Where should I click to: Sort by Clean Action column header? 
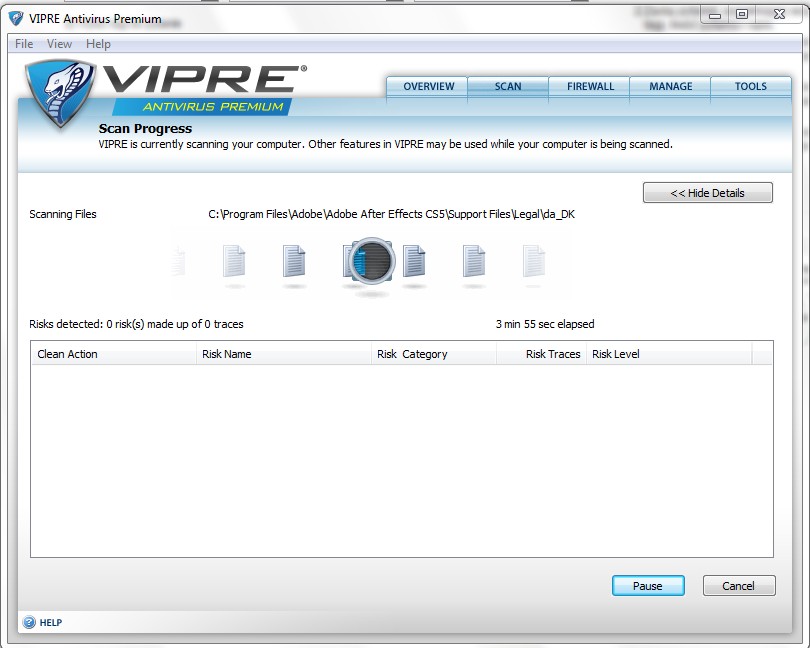114,354
